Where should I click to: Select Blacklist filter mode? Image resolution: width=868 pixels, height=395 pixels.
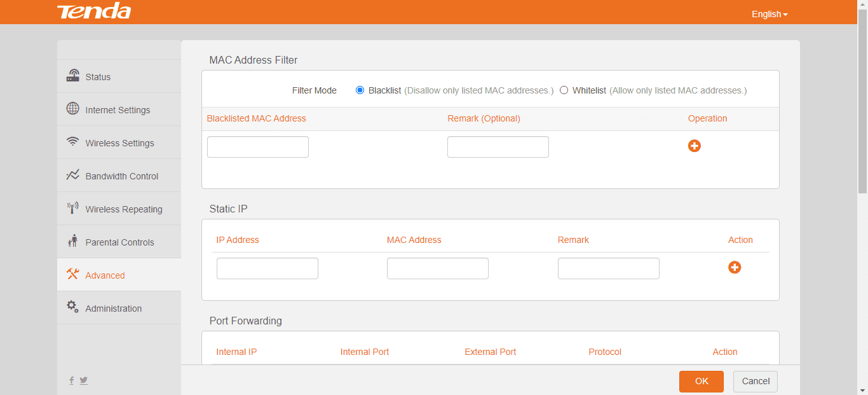(360, 90)
